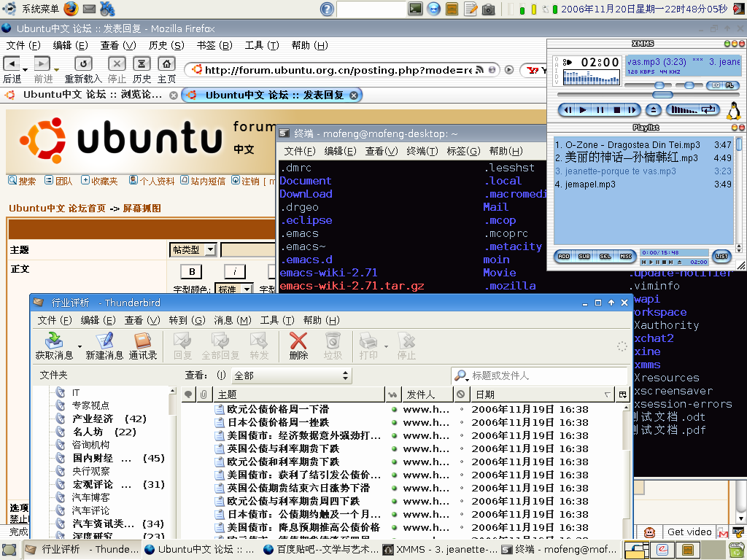747x560 pixels.
Task: Toggle the attachment column header in Thunderbird
Action: coord(204,394)
